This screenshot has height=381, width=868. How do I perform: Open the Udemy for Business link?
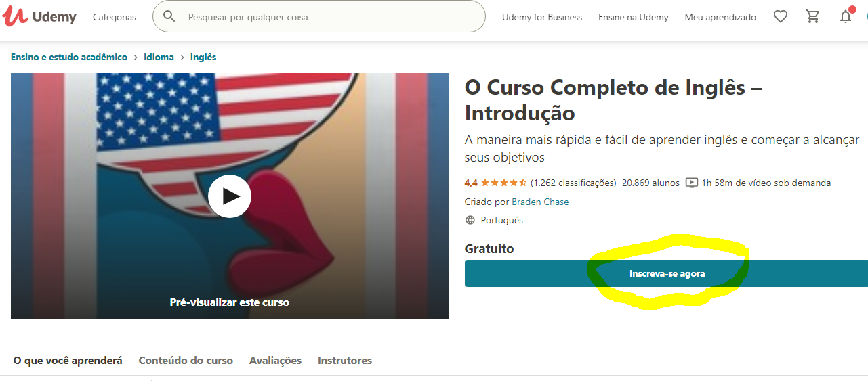(542, 17)
